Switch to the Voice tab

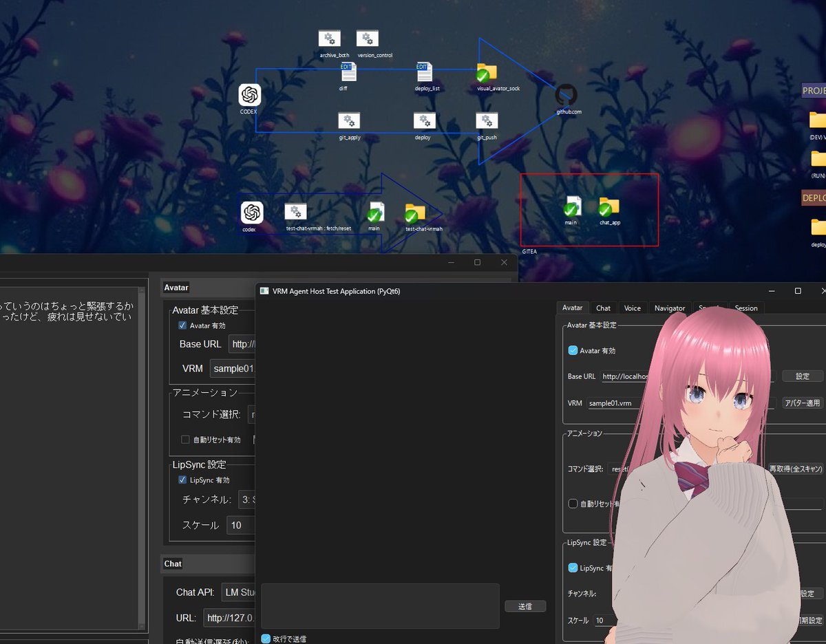[633, 308]
